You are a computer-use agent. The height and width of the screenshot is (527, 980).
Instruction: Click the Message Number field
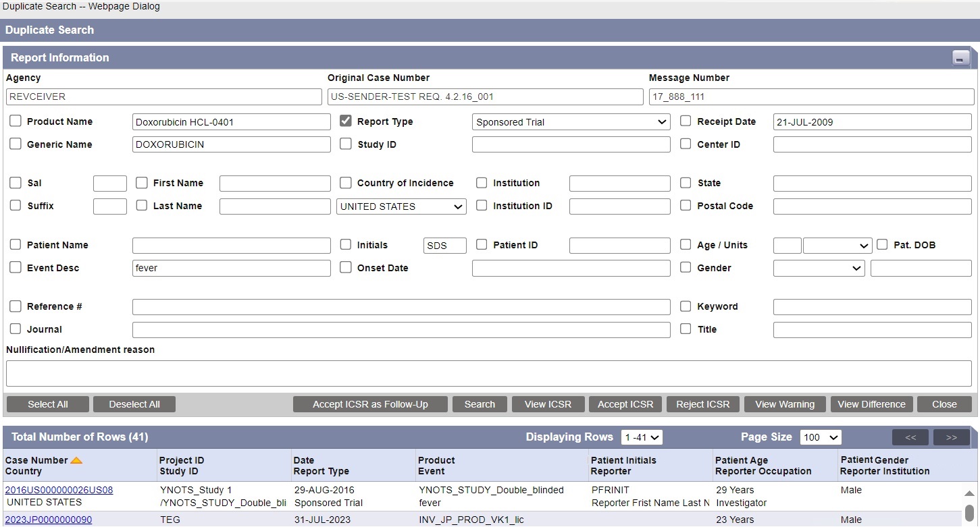pos(811,96)
